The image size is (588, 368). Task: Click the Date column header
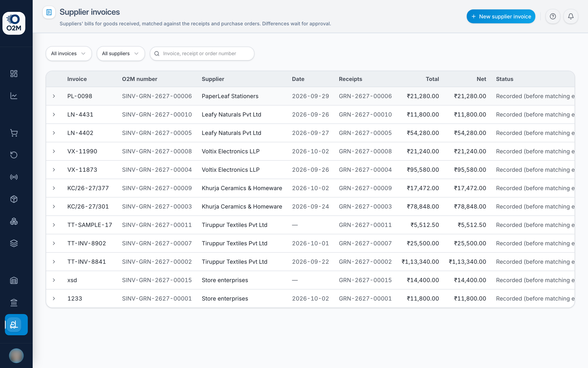point(298,79)
